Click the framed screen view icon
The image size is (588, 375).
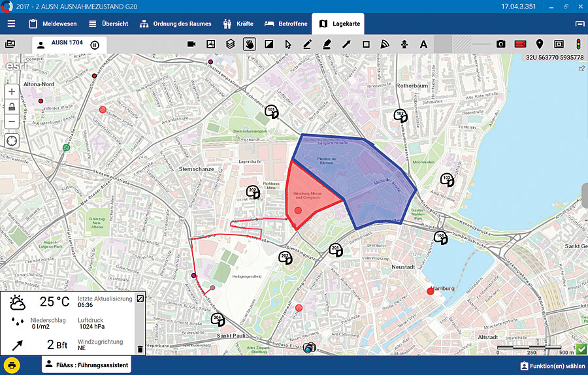[559, 44]
